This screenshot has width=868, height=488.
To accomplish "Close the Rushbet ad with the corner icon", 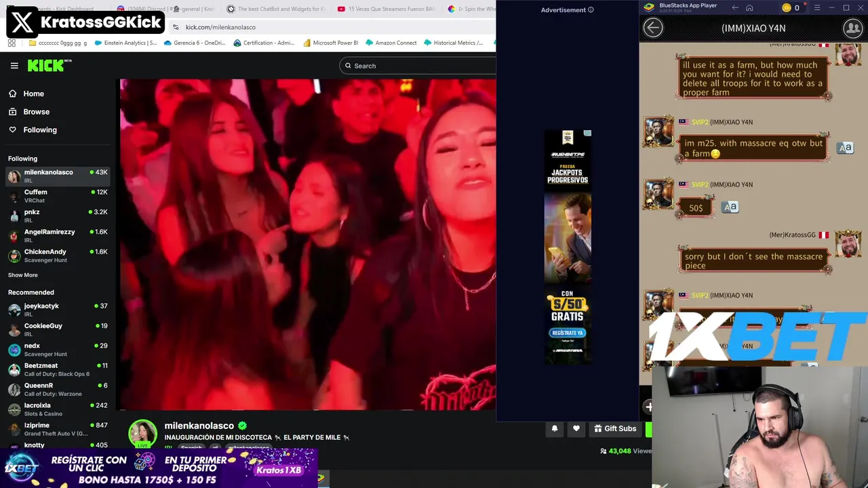I will click(588, 133).
